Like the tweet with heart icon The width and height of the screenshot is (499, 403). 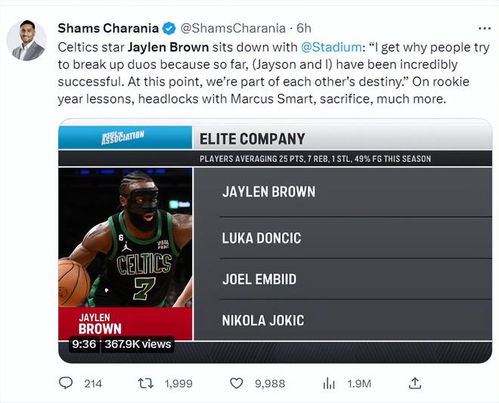click(x=236, y=383)
